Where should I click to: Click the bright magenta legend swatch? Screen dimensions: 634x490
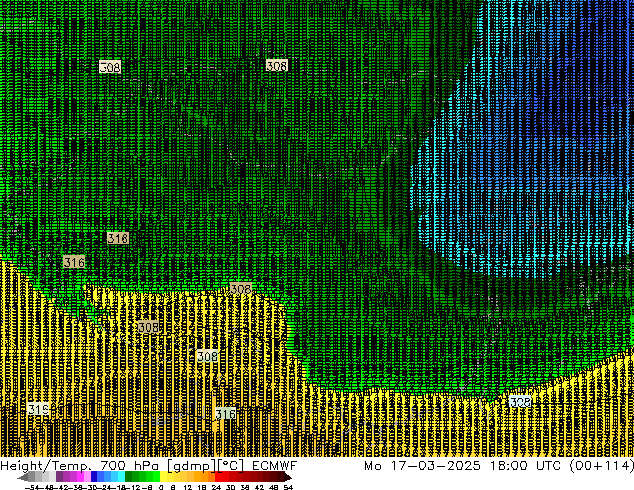tap(80, 476)
